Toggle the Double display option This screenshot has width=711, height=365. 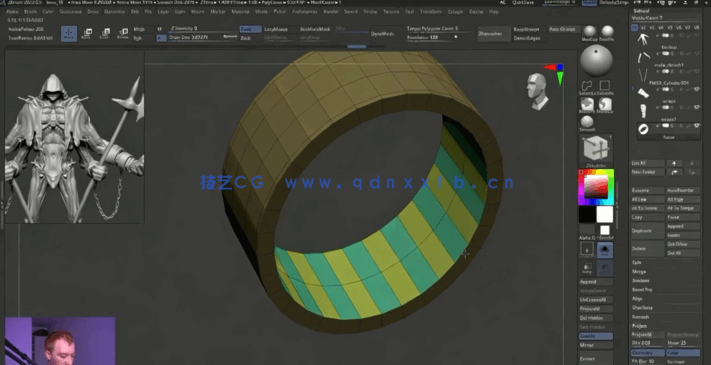596,336
